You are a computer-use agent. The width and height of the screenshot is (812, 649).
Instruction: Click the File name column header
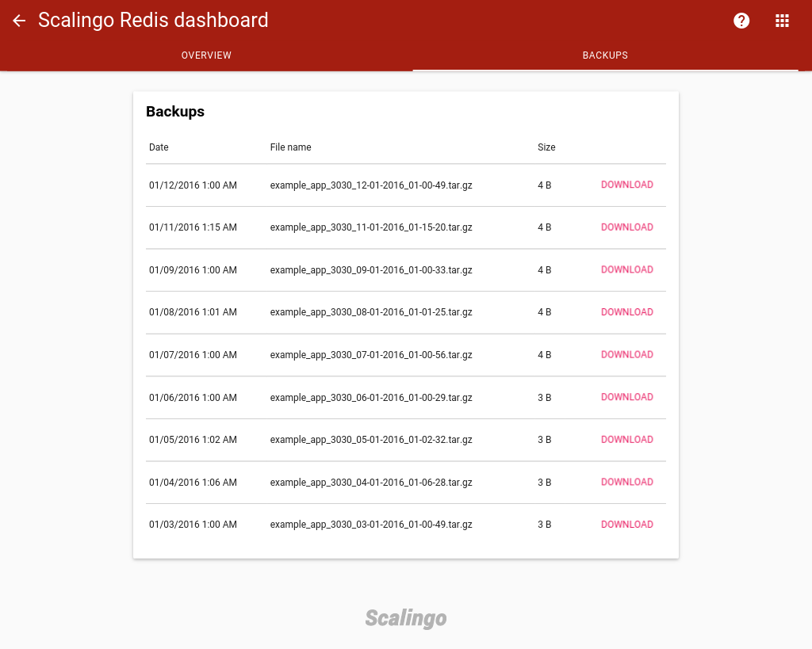point(290,147)
